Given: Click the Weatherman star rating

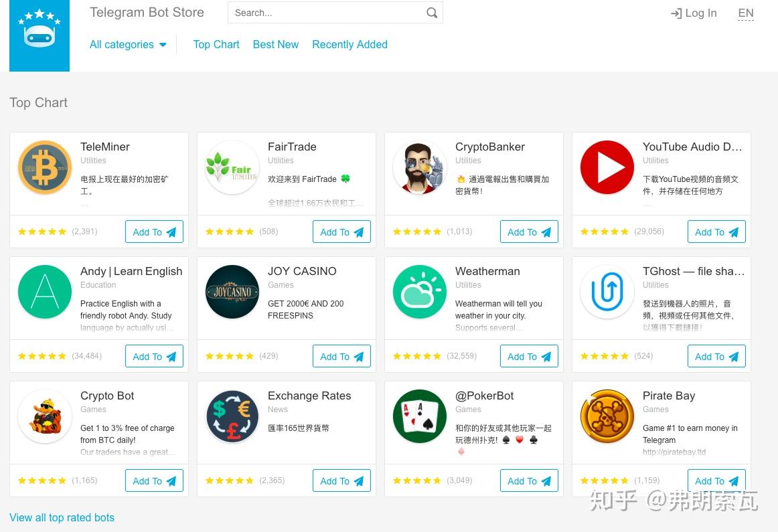Looking at the screenshot, I should tap(416, 356).
